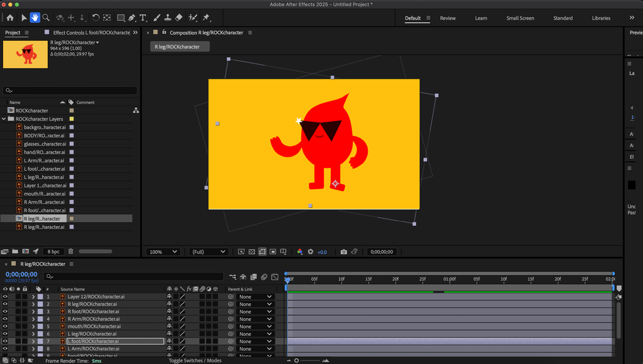The width and height of the screenshot is (643, 364).
Task: Select the Rectangle shape tool
Action: tap(120, 18)
